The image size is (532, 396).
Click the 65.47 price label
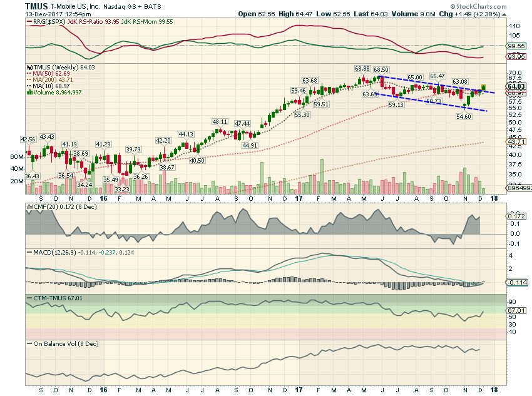437,76
